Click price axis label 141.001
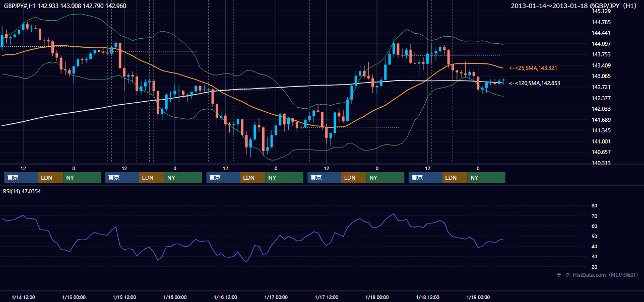Image resolution: width=644 pixels, height=302 pixels. tap(601, 141)
